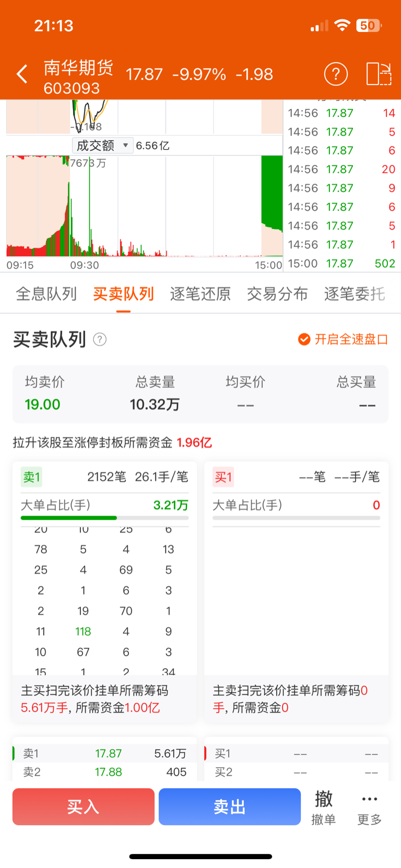
Task: Tap the split-screen switch icon in header
Action: (379, 74)
